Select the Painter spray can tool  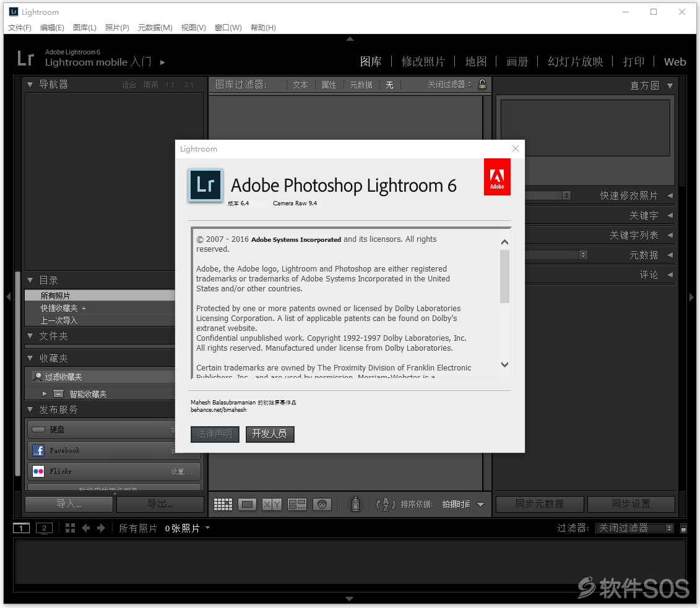click(355, 504)
